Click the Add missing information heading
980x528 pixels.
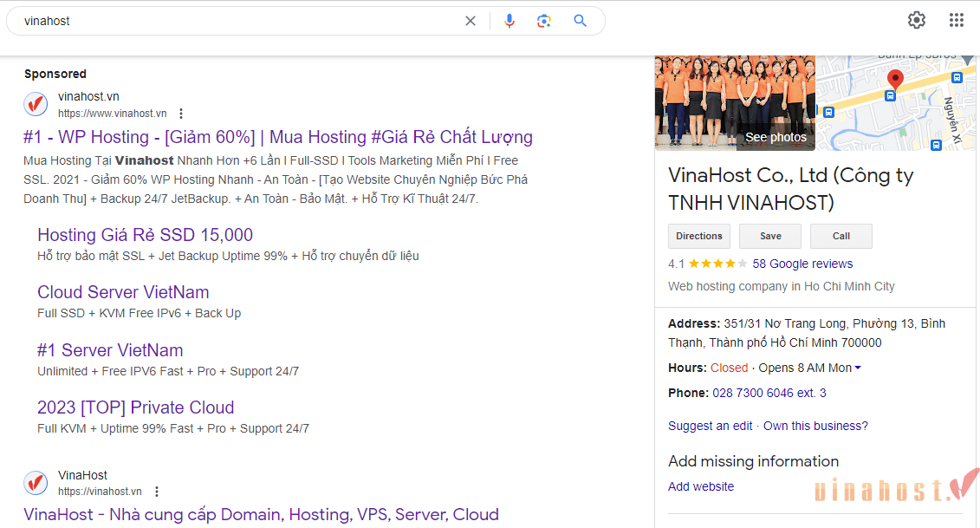[x=753, y=462]
